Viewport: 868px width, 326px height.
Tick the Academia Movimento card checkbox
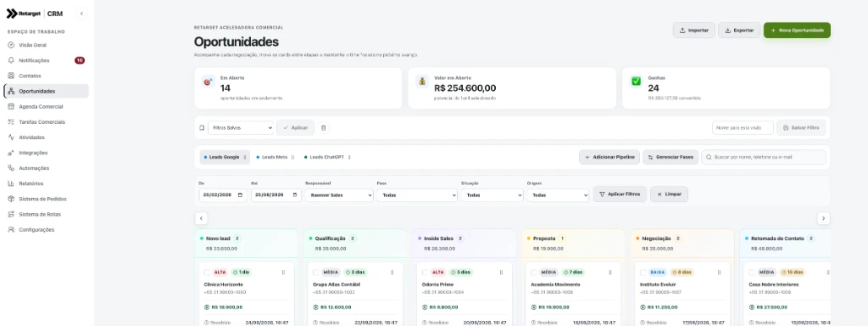click(x=534, y=273)
